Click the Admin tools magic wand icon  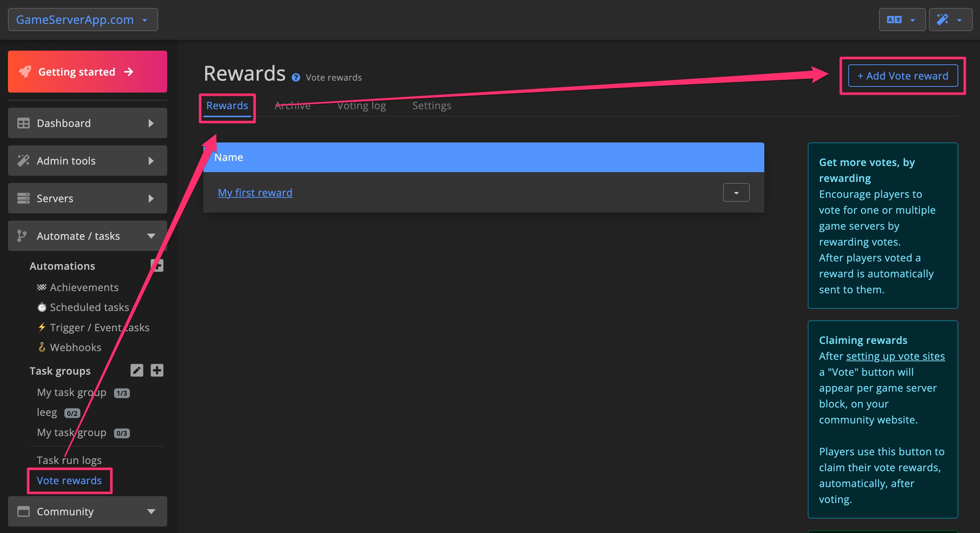23,161
